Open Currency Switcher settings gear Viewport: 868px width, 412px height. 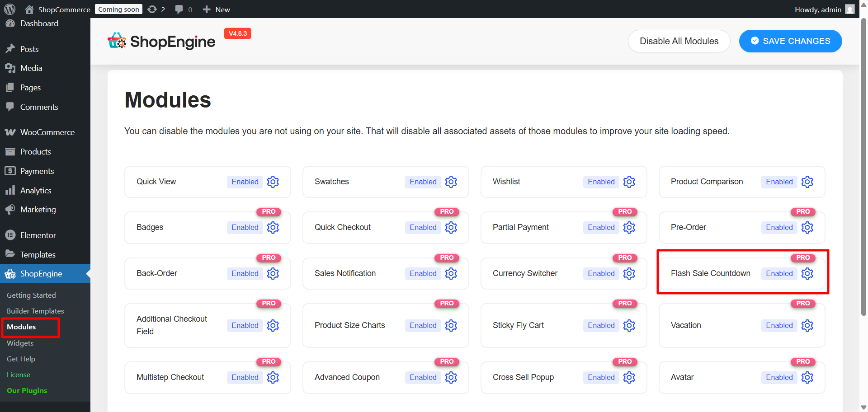click(x=629, y=273)
